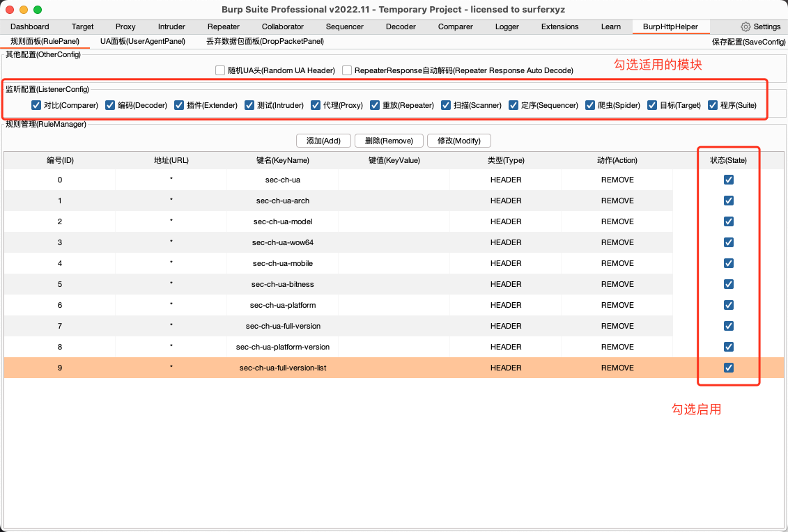Select the Decoder tab
This screenshot has height=532, width=788.
[401, 26]
